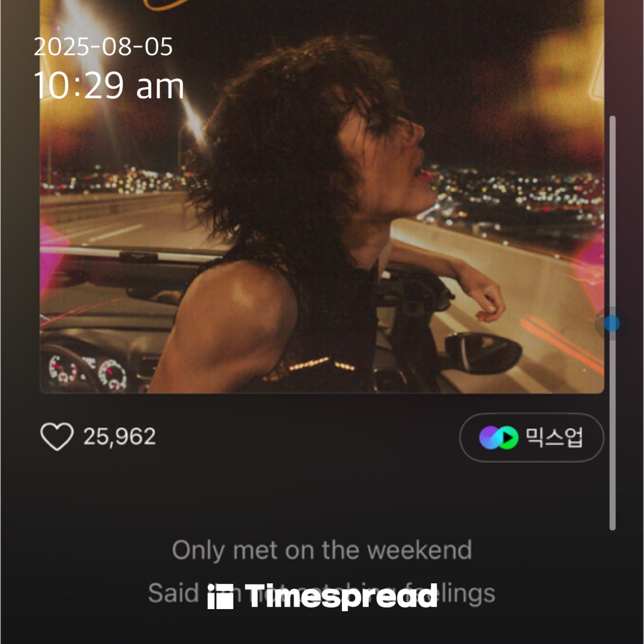Click the 10:29 am time overlay
644x644 pixels.
click(x=109, y=86)
